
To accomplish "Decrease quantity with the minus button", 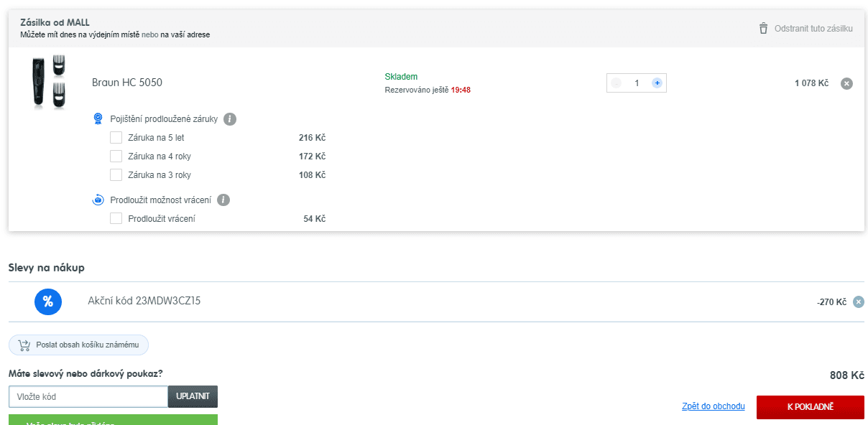I will point(616,83).
